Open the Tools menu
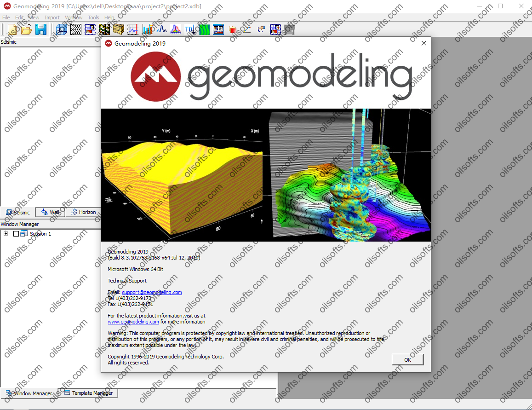The width and height of the screenshot is (532, 410). [x=93, y=17]
